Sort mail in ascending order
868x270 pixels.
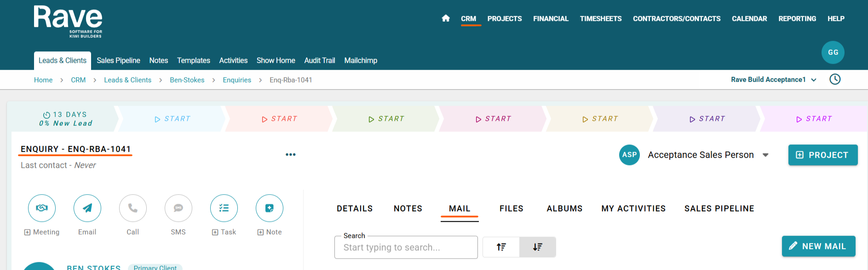pyautogui.click(x=501, y=247)
